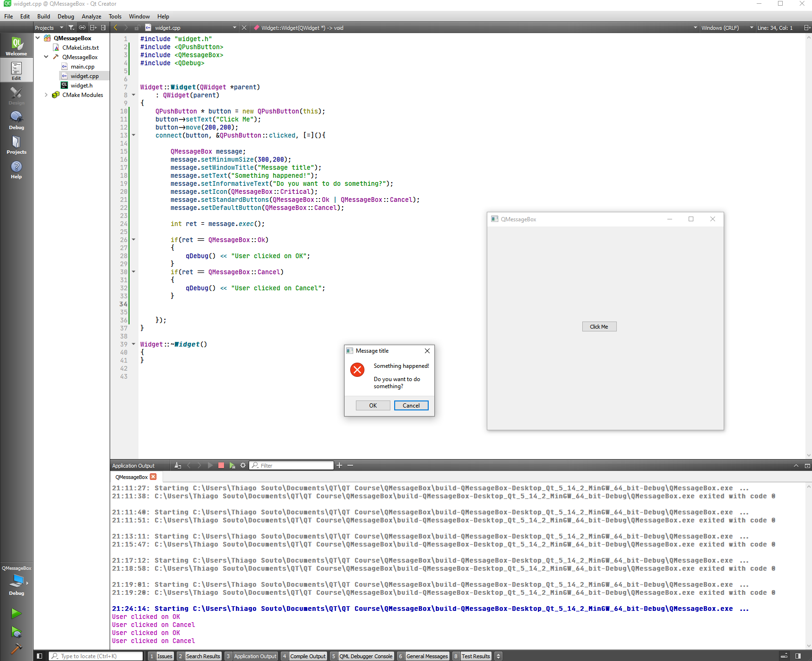Fold the connect lambda at line 13
This screenshot has width=812, height=661.
point(133,135)
